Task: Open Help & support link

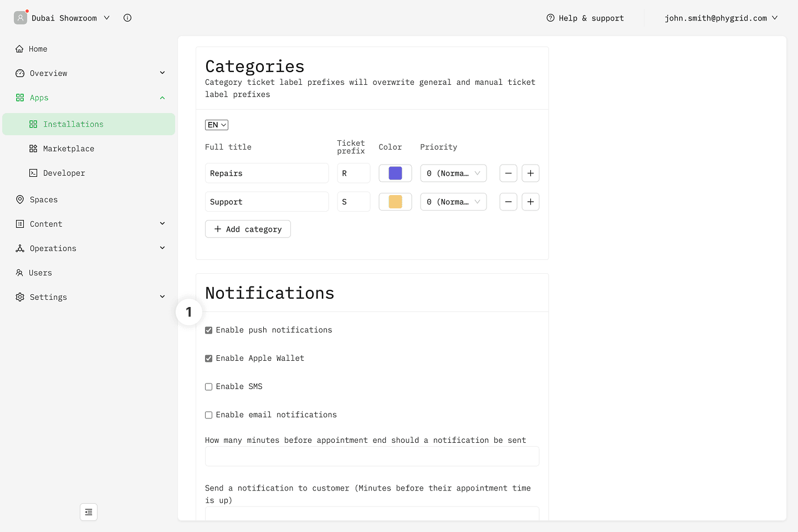Action: click(x=585, y=18)
